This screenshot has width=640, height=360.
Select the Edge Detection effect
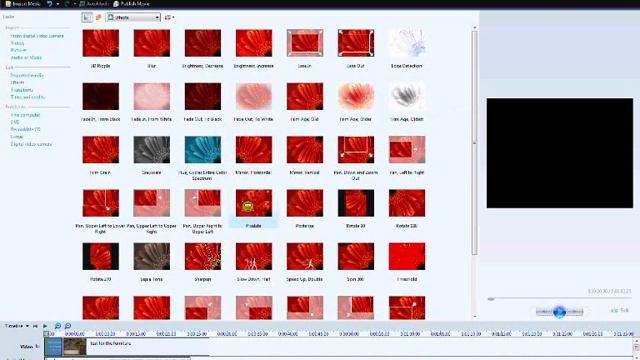pos(407,43)
